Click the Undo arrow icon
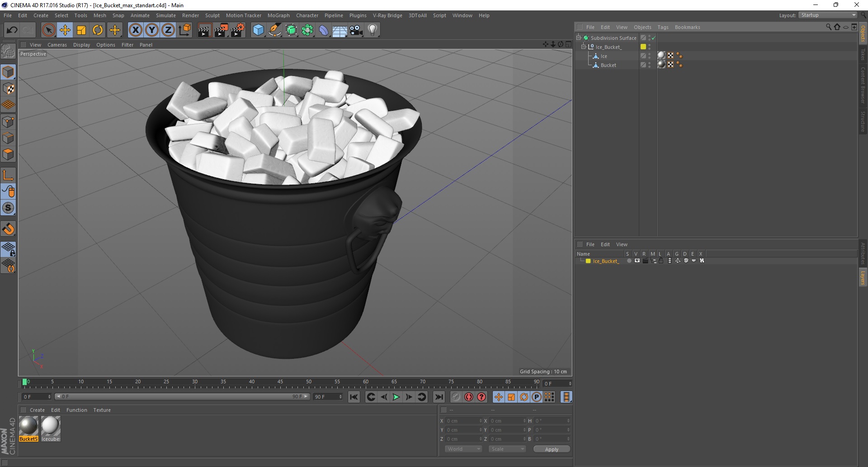The height and width of the screenshot is (467, 868). pos(12,30)
